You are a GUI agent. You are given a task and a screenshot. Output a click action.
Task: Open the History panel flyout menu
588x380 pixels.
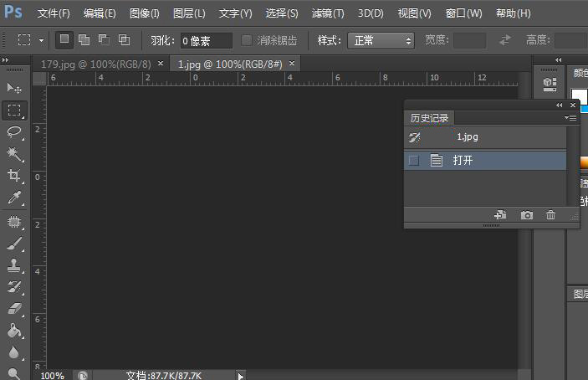572,118
